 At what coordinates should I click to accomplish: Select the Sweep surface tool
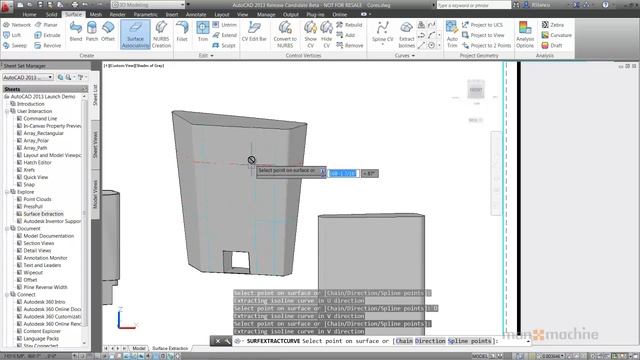pos(15,45)
